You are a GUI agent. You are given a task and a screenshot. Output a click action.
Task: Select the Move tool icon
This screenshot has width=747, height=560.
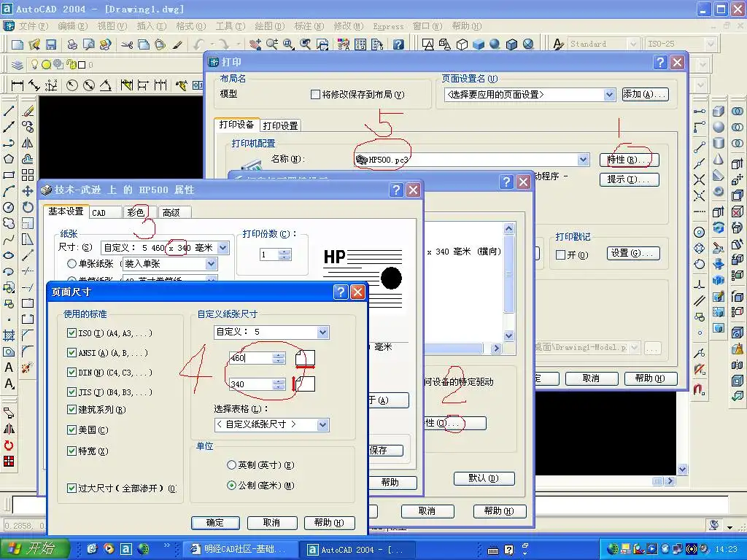tap(28, 191)
